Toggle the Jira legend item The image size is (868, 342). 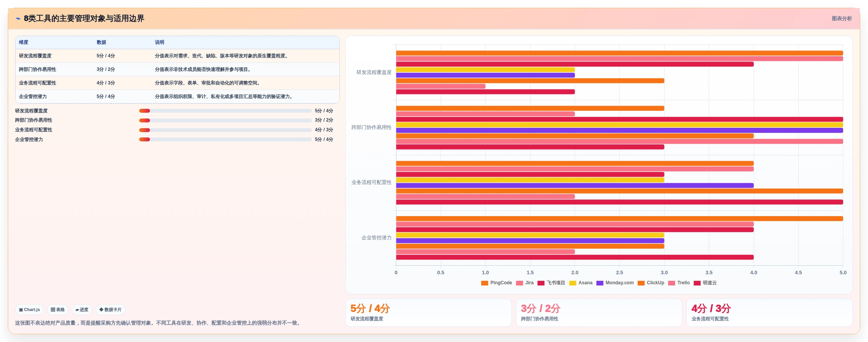[525, 283]
